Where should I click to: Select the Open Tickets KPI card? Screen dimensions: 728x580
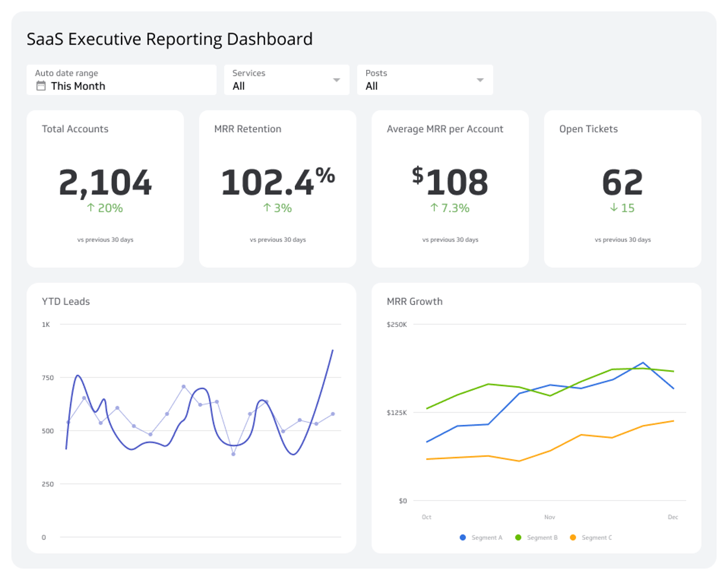pyautogui.click(x=622, y=189)
